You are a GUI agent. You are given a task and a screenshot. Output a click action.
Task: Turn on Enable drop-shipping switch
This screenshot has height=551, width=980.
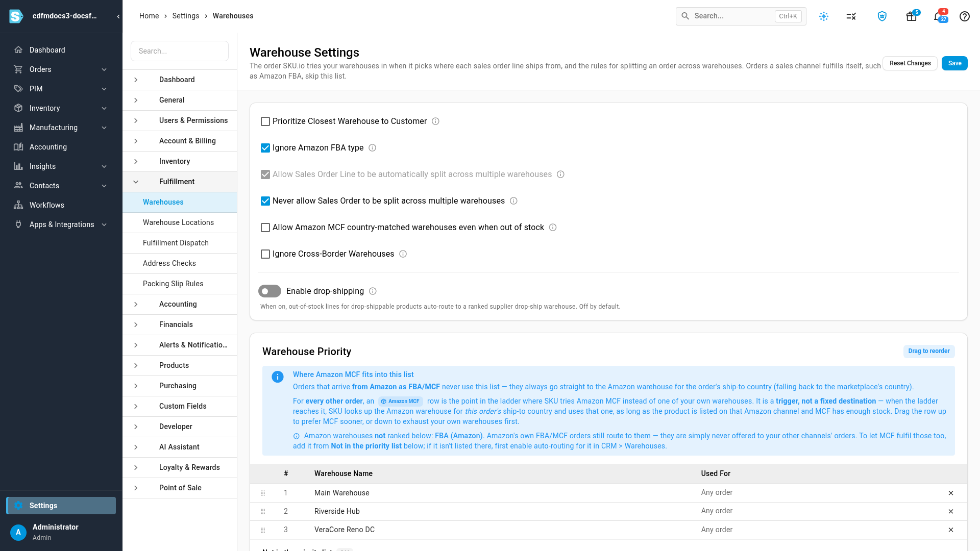point(269,291)
